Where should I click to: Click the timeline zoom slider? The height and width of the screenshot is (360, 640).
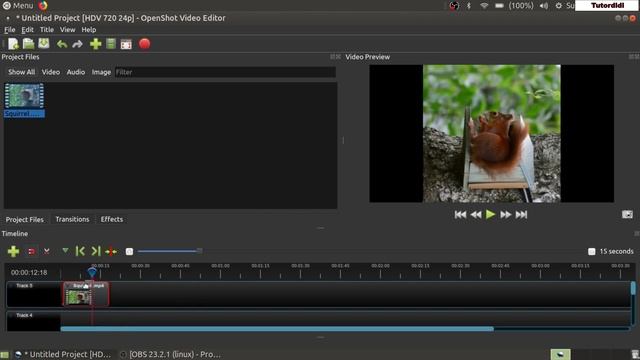pyautogui.click(x=170, y=251)
